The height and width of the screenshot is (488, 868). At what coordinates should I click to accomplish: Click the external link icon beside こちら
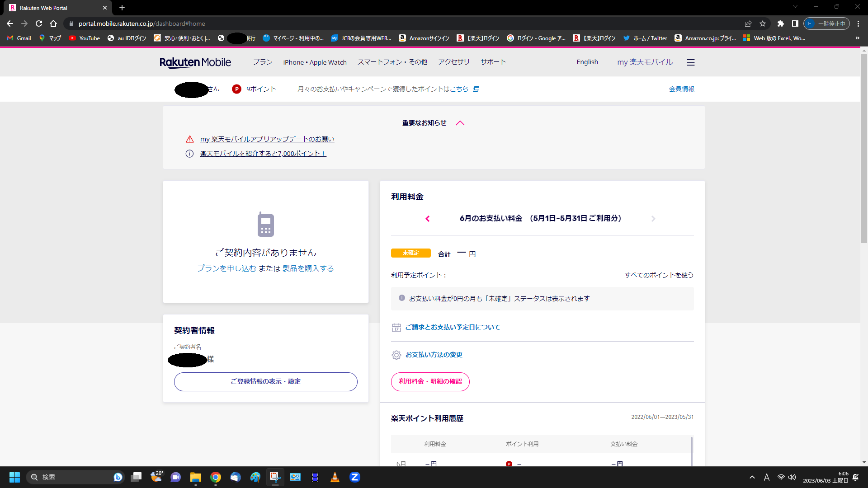coord(476,89)
